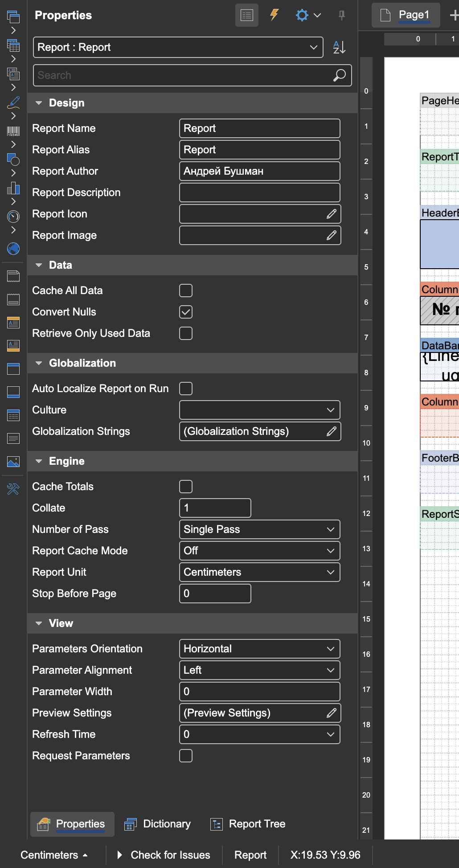Insert a Page Footer band
The width and height of the screenshot is (459, 868).
13,299
